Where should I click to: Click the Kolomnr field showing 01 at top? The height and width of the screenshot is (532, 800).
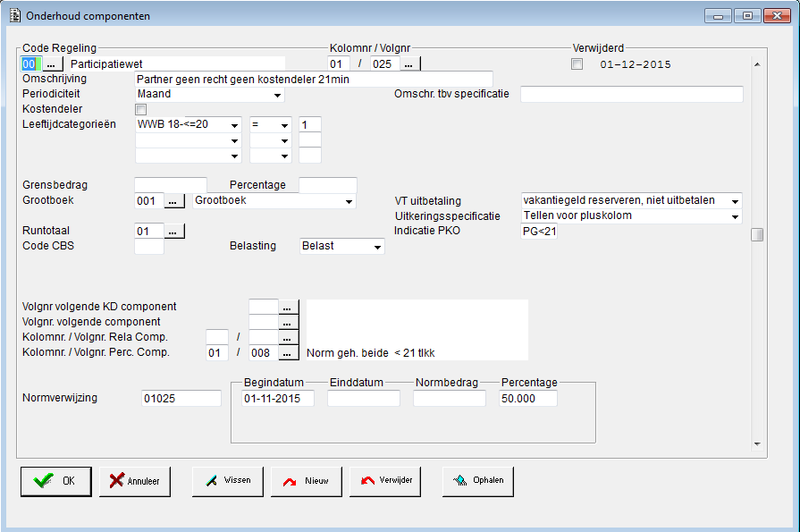pyautogui.click(x=339, y=64)
